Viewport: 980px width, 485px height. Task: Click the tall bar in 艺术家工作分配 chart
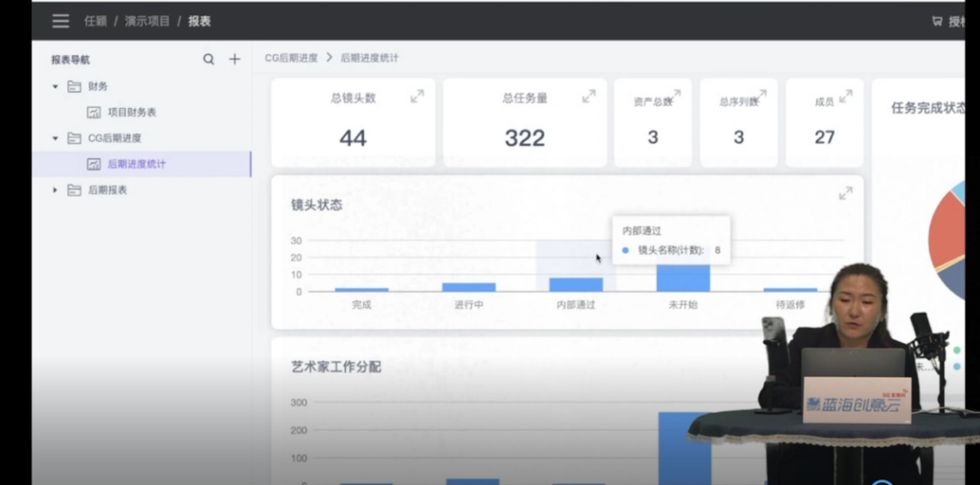point(684,447)
